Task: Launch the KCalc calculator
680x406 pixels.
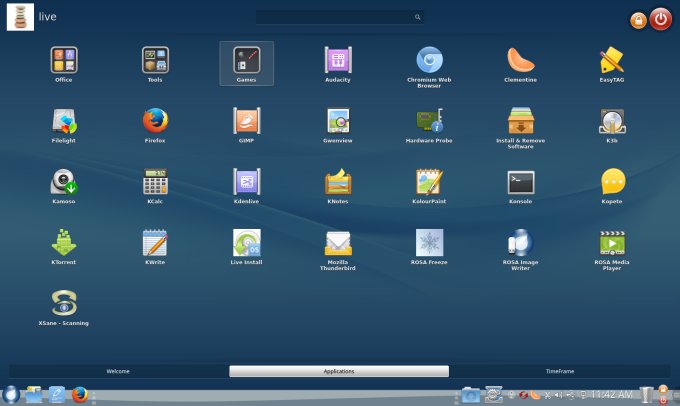Action: pos(155,186)
